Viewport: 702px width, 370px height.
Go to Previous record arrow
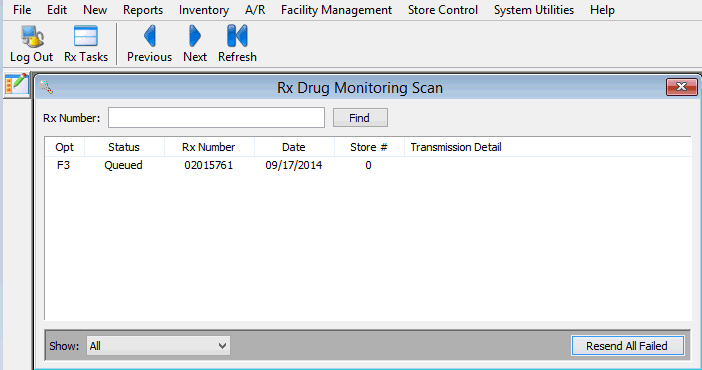(x=149, y=44)
